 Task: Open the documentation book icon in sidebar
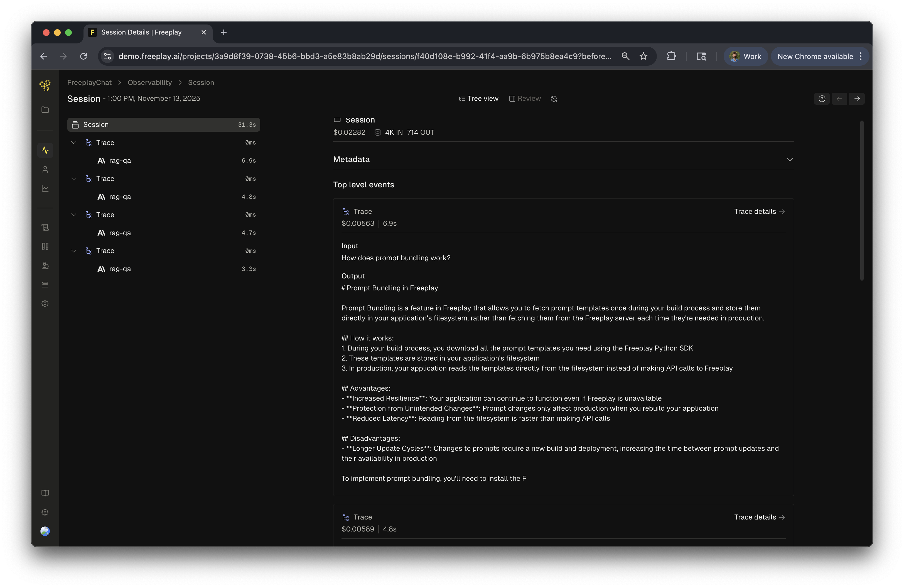tap(45, 493)
